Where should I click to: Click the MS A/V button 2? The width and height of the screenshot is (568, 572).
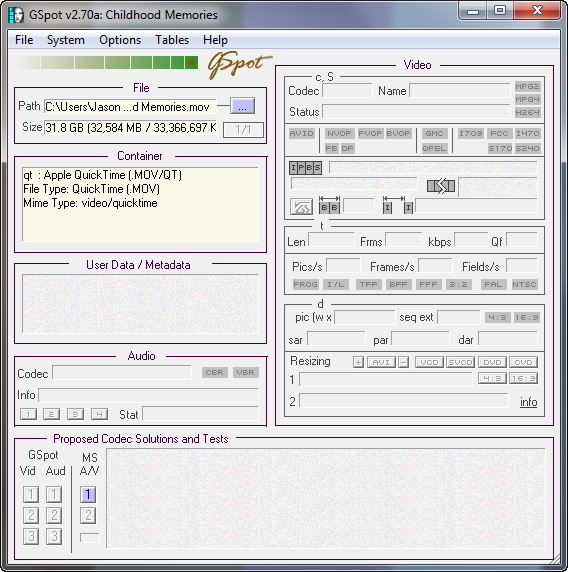coord(88,515)
